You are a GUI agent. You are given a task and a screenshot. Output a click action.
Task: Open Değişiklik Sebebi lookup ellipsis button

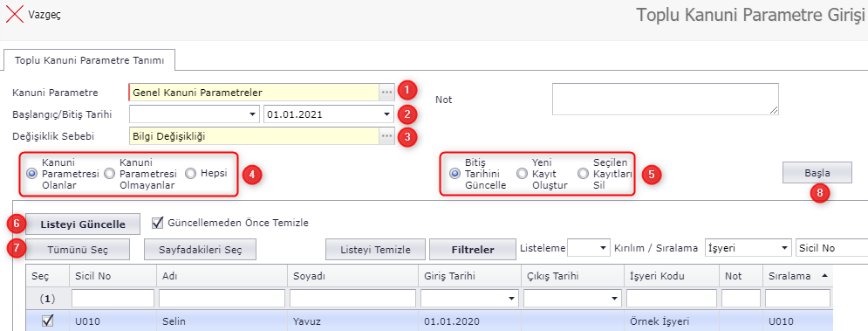pos(386,136)
